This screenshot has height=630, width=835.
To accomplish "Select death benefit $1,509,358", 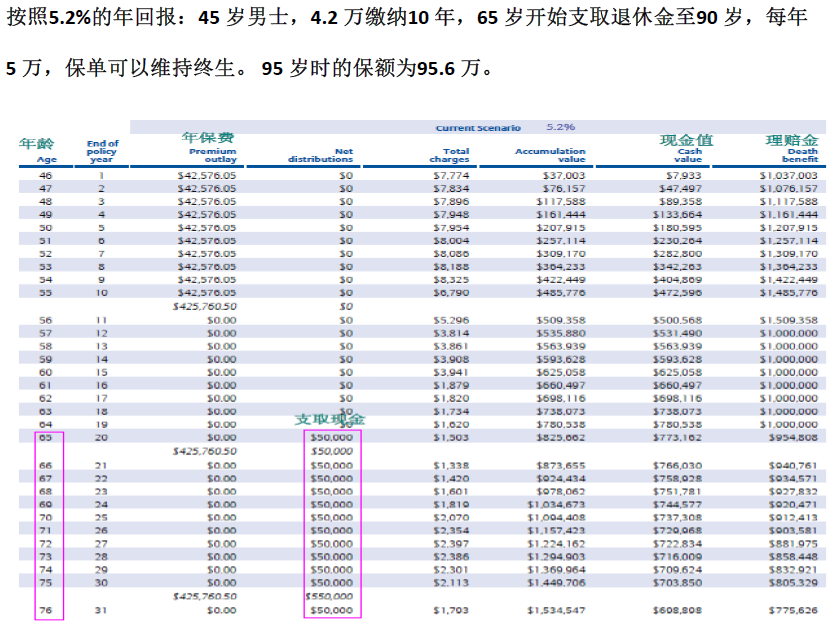I will (x=789, y=321).
